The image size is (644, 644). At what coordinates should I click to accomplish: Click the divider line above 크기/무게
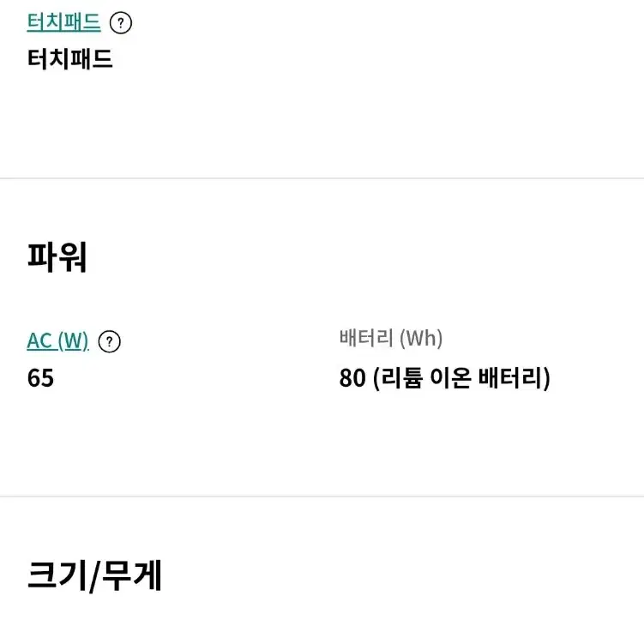click(x=322, y=497)
